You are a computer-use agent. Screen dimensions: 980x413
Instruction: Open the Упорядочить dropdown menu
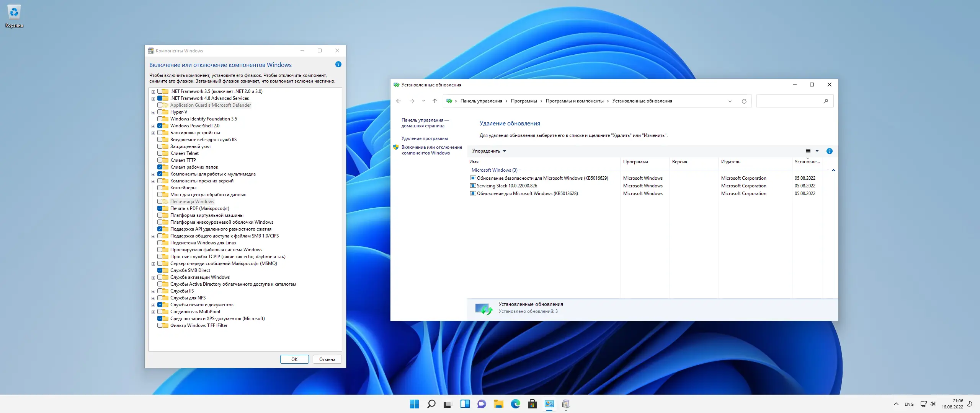[489, 151]
